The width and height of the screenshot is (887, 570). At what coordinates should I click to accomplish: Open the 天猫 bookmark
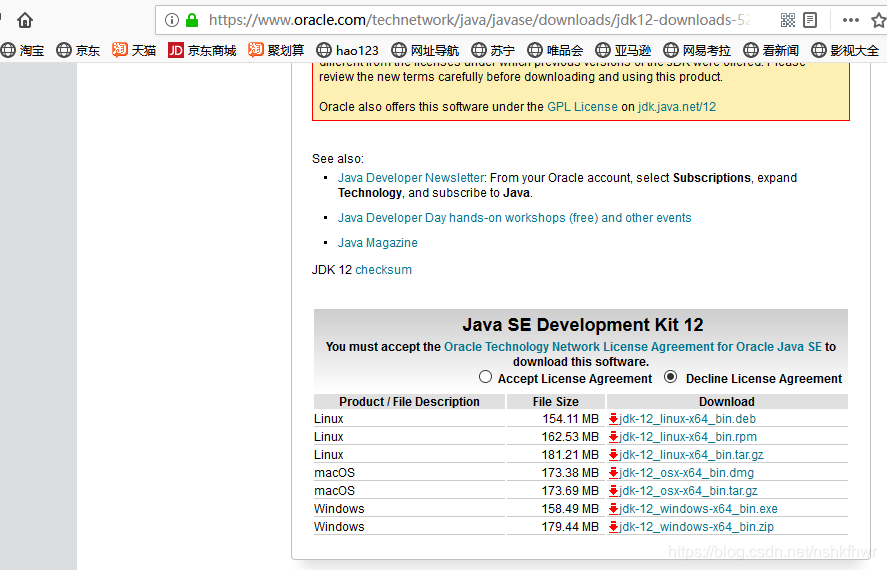[134, 50]
